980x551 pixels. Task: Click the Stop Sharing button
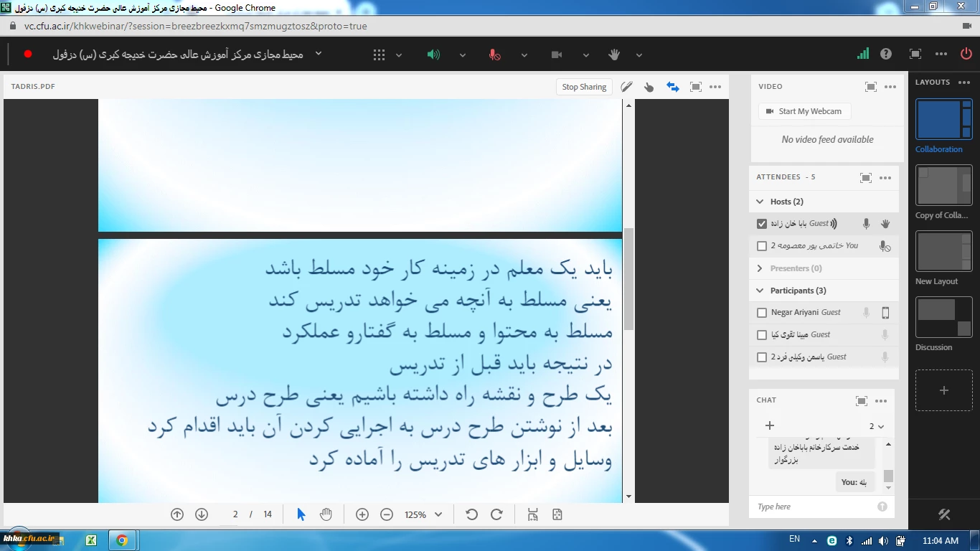tap(584, 87)
